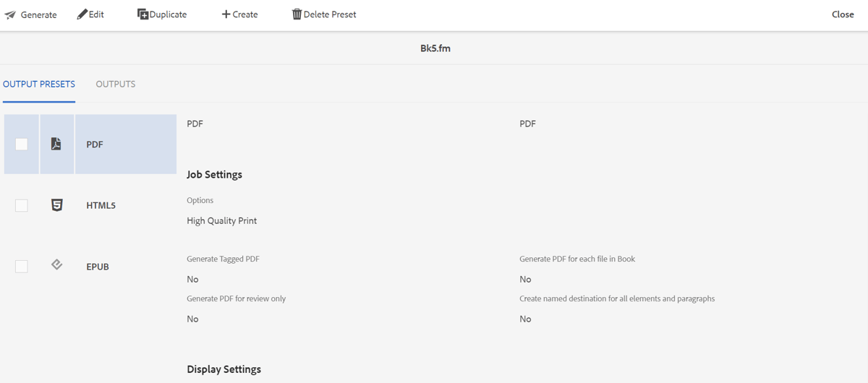This screenshot has width=868, height=383.
Task: Click the Edit pencil icon
Action: 82,14
